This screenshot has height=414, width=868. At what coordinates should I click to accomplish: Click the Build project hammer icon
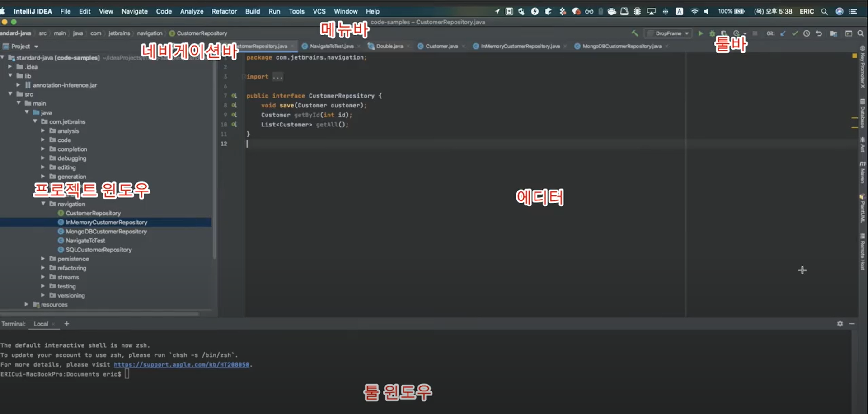pyautogui.click(x=635, y=33)
